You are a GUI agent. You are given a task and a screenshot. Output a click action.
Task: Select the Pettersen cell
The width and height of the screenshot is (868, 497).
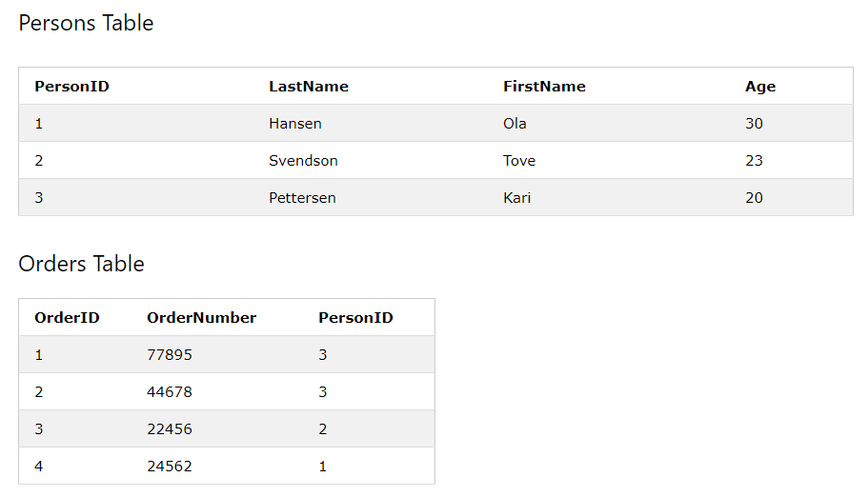tap(302, 198)
